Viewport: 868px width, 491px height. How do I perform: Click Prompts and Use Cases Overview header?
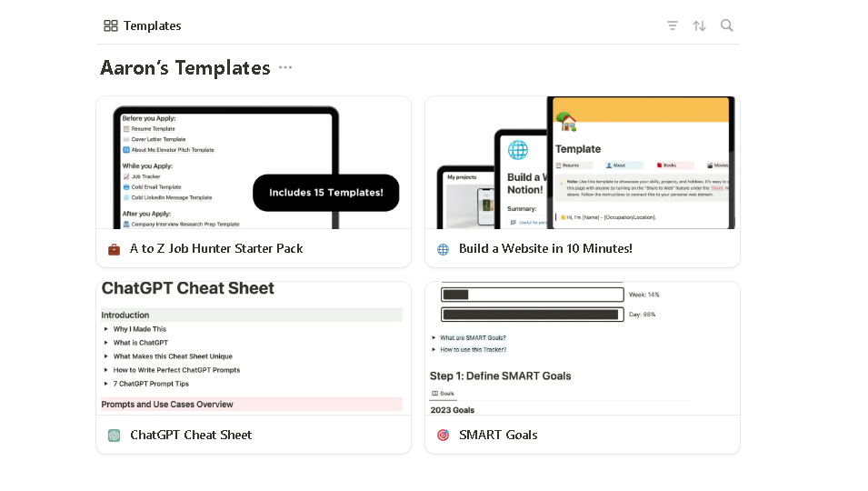(252, 404)
